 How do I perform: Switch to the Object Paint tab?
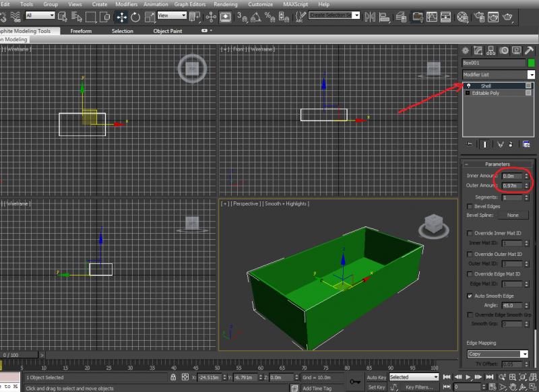168,31
